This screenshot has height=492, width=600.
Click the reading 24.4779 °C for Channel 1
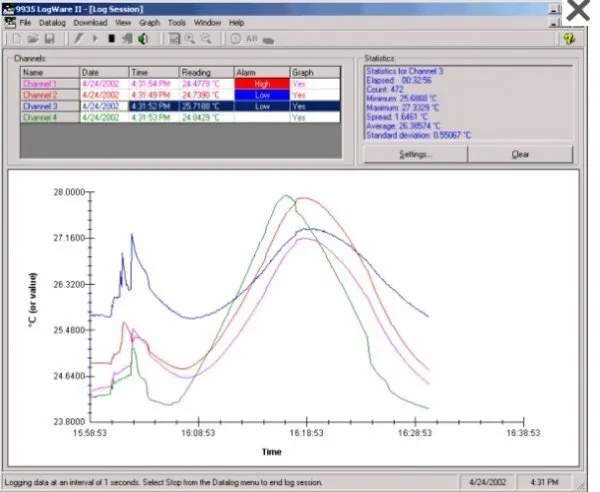(x=206, y=84)
